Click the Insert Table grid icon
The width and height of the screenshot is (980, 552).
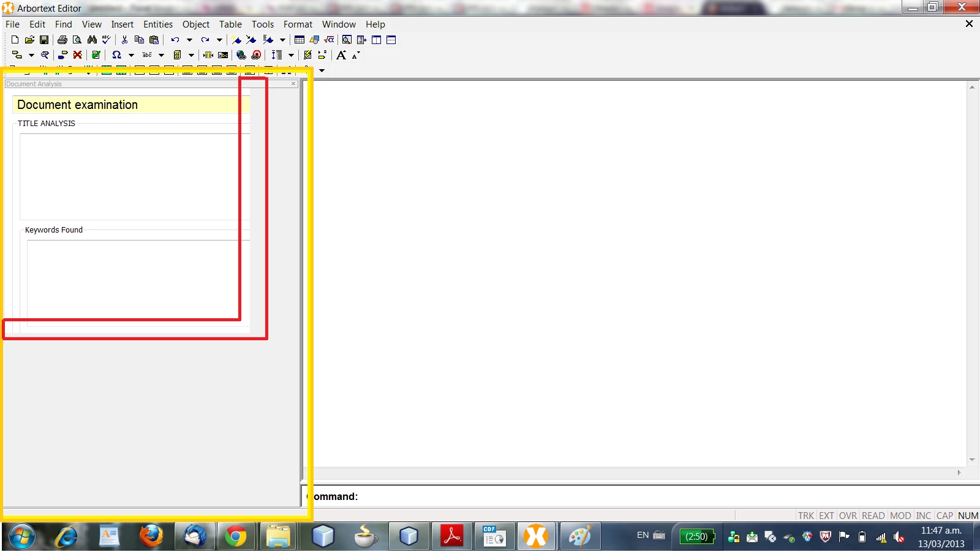pyautogui.click(x=300, y=40)
